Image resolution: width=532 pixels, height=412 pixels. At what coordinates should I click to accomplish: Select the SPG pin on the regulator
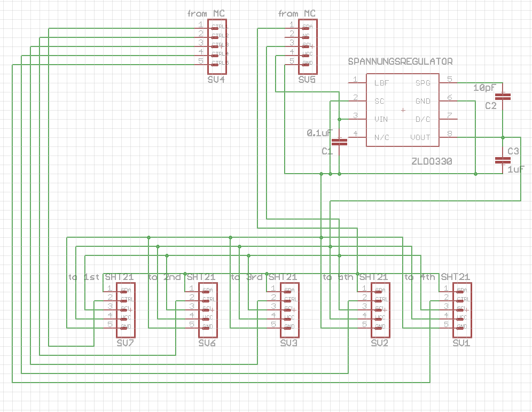click(x=423, y=83)
